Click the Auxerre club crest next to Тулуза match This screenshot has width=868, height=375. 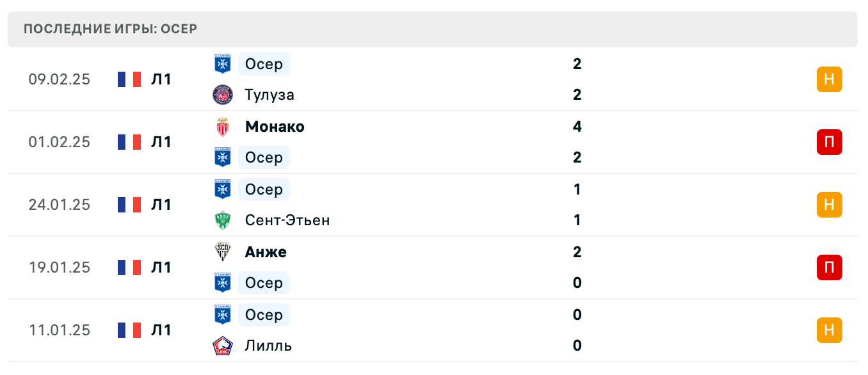[x=221, y=64]
